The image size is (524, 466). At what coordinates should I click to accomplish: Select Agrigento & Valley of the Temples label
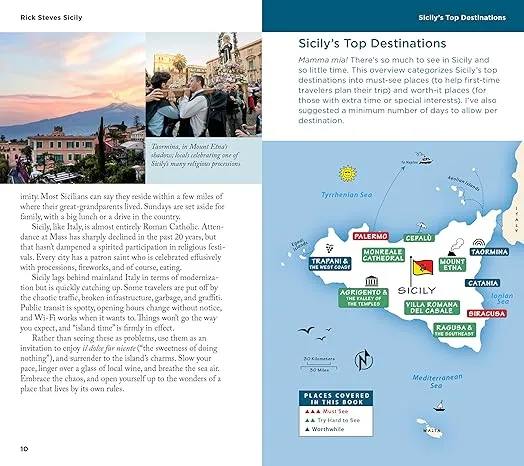tap(363, 298)
